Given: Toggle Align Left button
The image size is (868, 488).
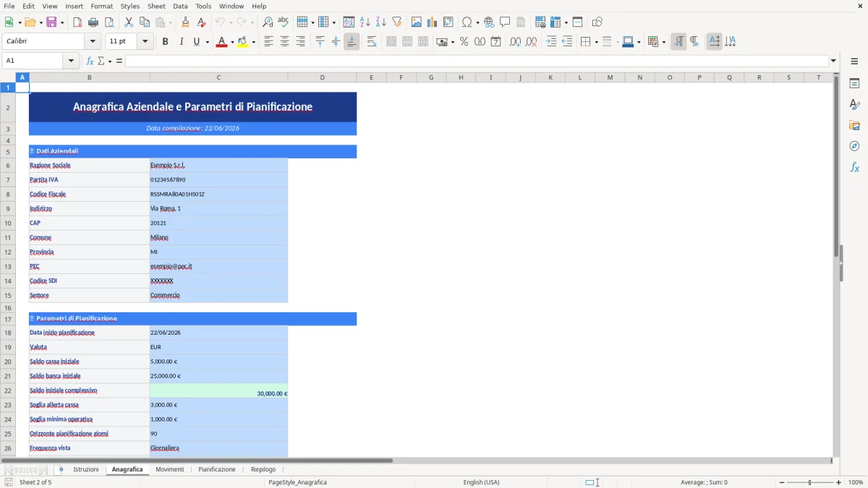Looking at the screenshot, I should pyautogui.click(x=268, y=42).
